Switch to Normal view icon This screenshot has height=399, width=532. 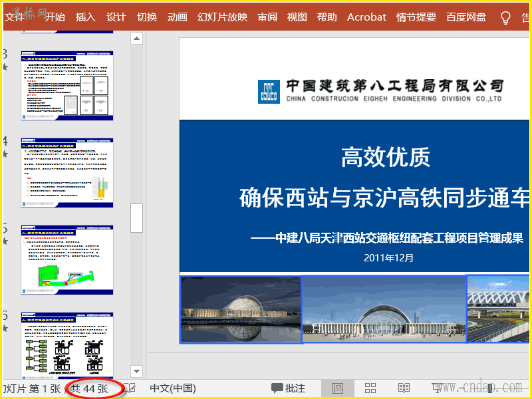tap(337, 388)
